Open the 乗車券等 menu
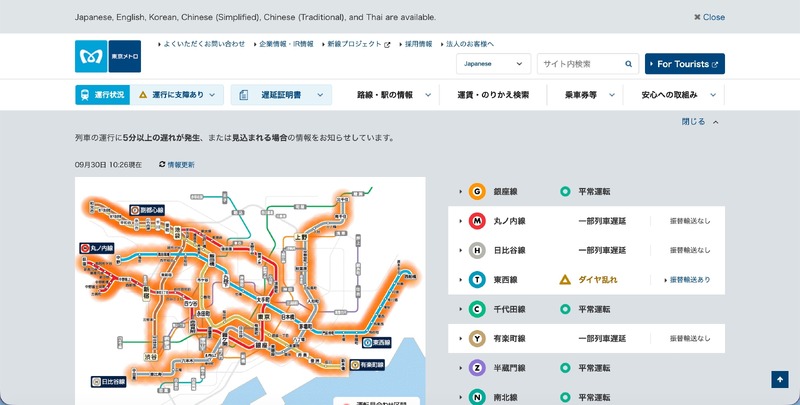Viewport: 800px width, 405px height. [x=589, y=95]
